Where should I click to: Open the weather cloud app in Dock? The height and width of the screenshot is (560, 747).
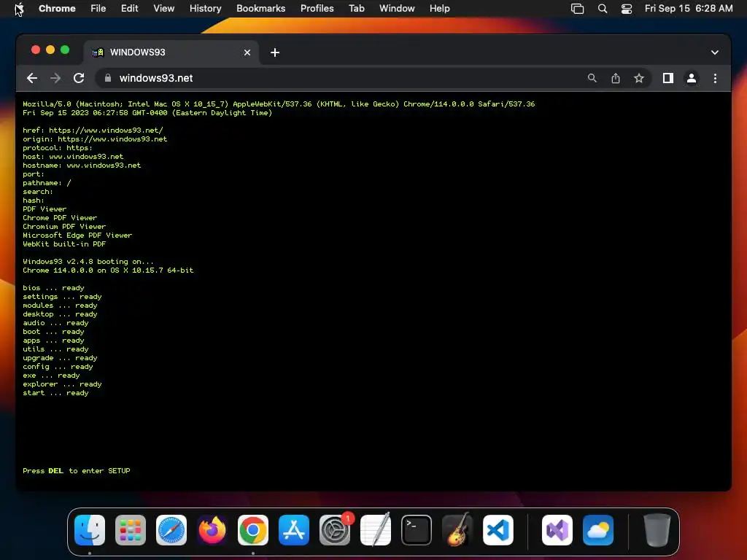click(598, 530)
